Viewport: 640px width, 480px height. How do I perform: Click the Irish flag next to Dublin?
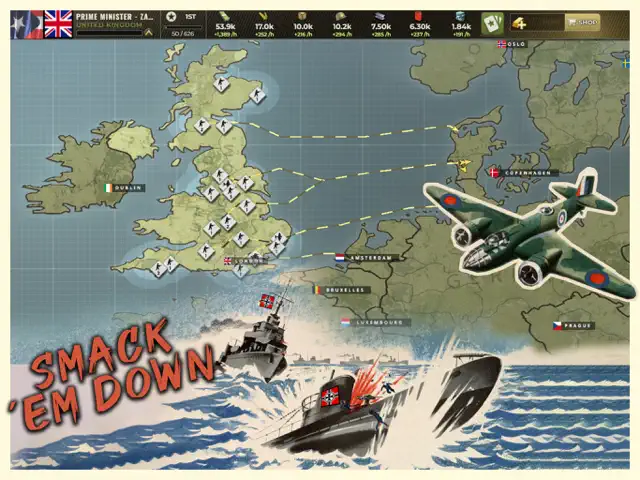click(108, 188)
